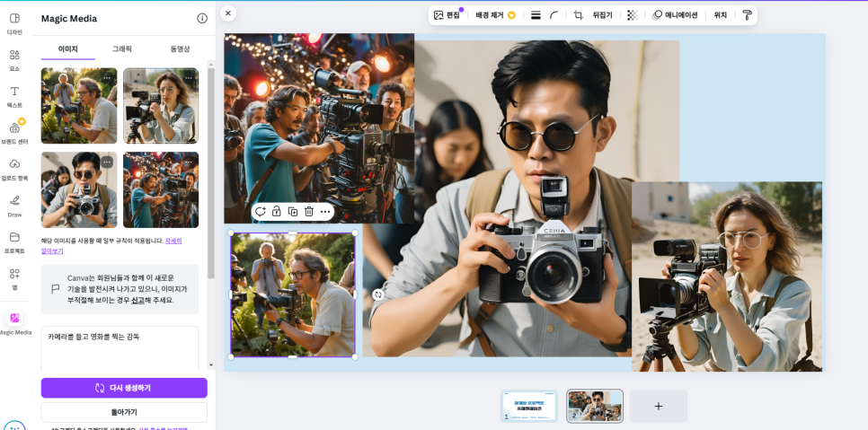The image size is (868, 430).
Task: Switch to the 그래픽 tab
Action: [122, 49]
